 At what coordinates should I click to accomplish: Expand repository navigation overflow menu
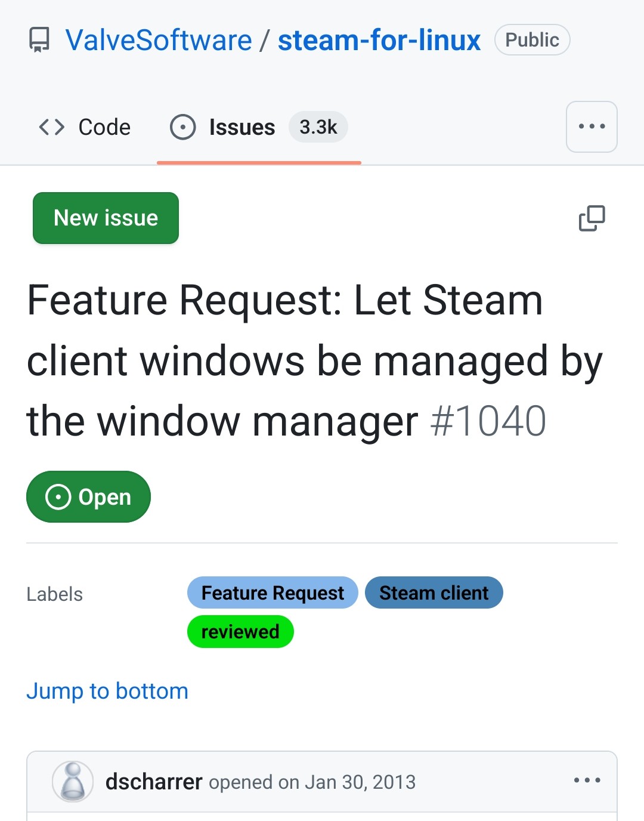point(592,126)
